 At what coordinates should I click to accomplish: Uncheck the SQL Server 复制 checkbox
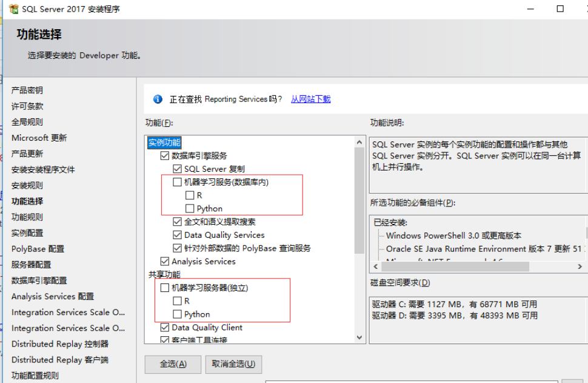178,169
